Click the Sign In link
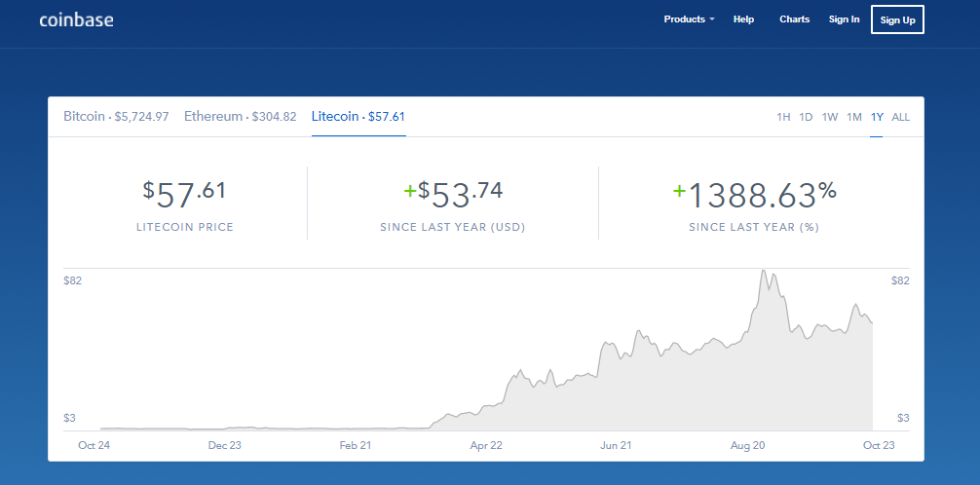Screen dimensions: 980x485 coord(844,19)
